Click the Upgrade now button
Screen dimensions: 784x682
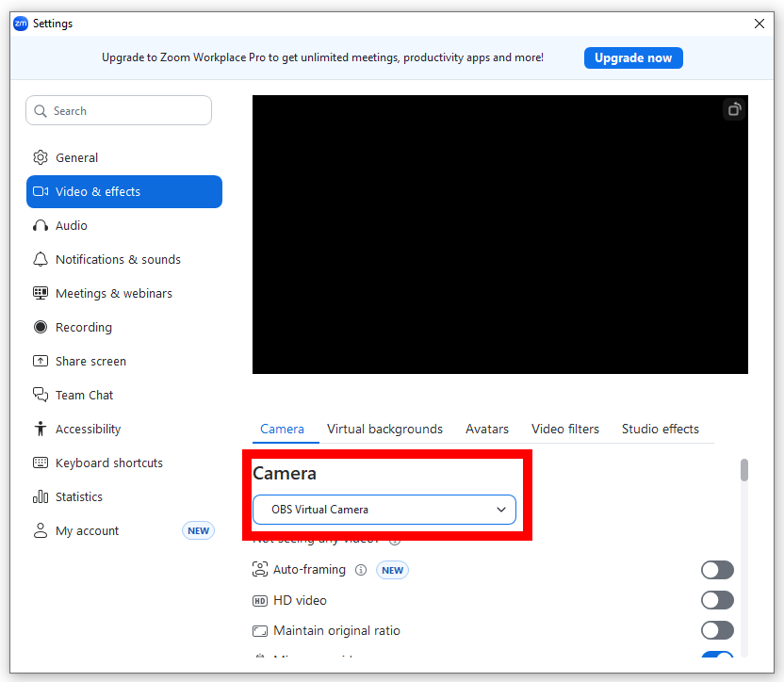[633, 57]
